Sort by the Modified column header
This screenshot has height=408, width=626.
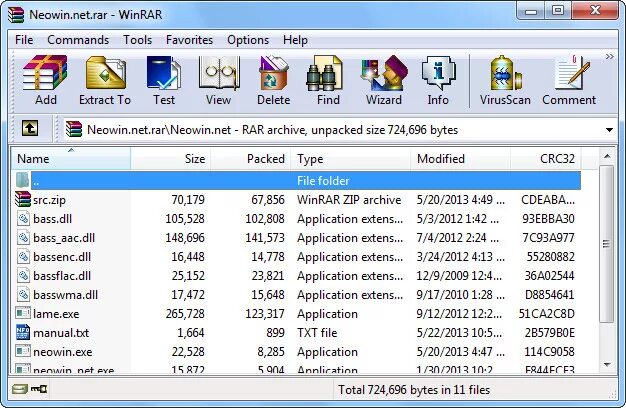click(460, 158)
